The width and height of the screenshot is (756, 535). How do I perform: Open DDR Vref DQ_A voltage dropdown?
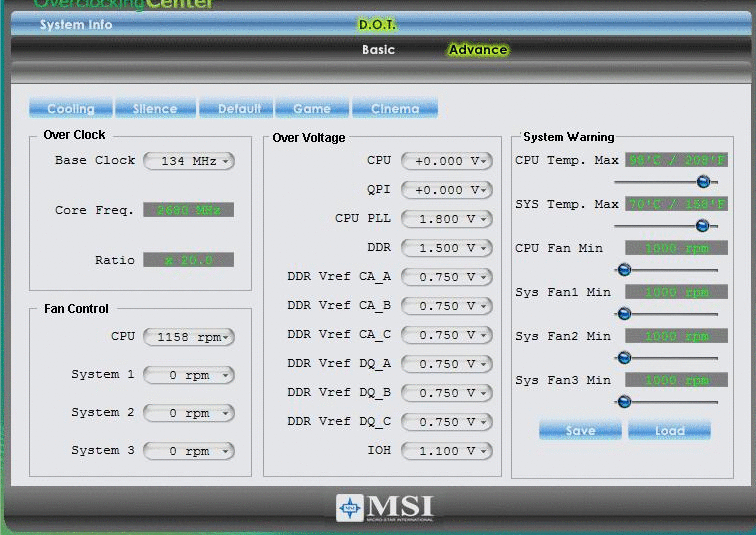[447, 363]
